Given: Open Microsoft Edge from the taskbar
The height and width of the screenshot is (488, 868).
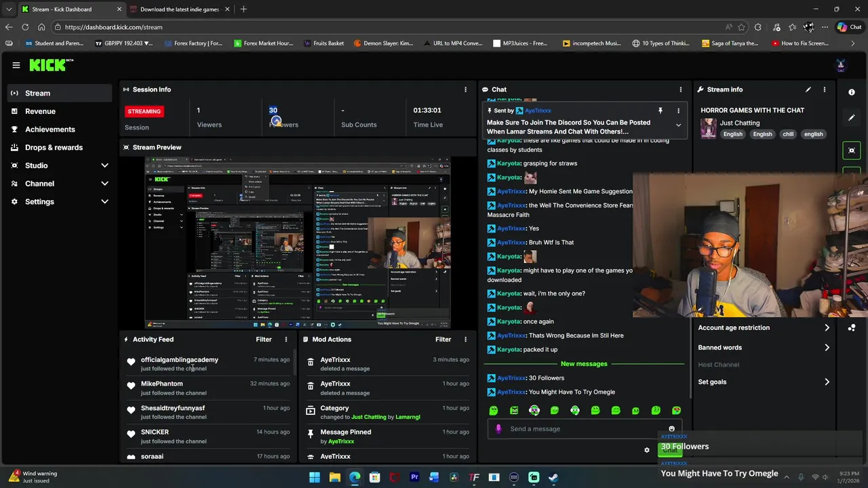Looking at the screenshot, I should (355, 478).
